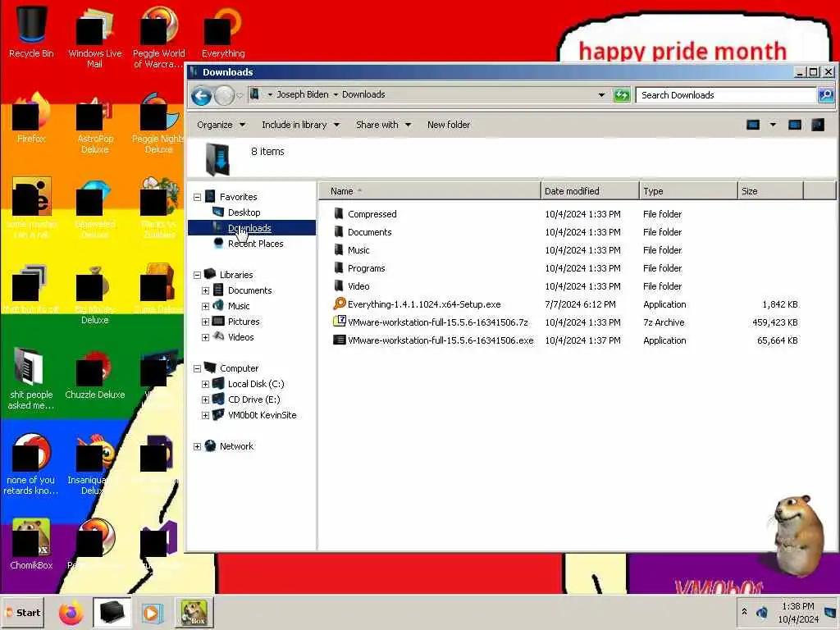Sort by Name column header
Image resolution: width=840 pixels, height=630 pixels.
(430, 190)
